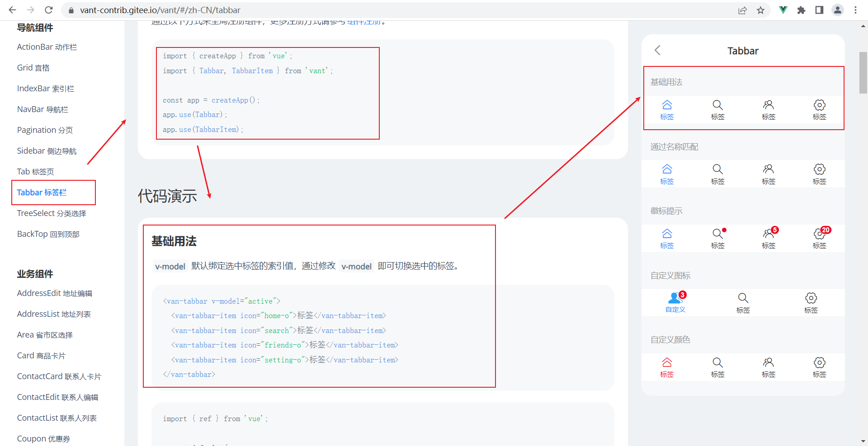Click the page vertical scrollbar thumb

coord(863,72)
